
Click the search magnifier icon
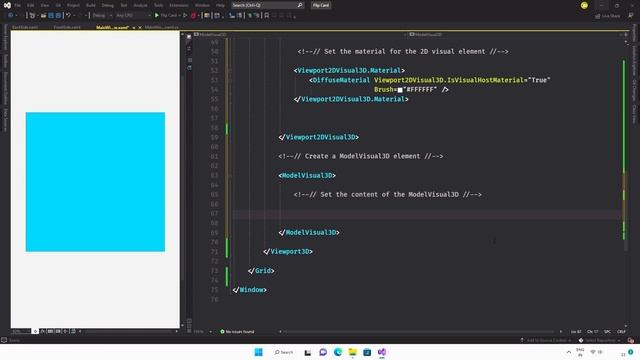click(x=300, y=5)
